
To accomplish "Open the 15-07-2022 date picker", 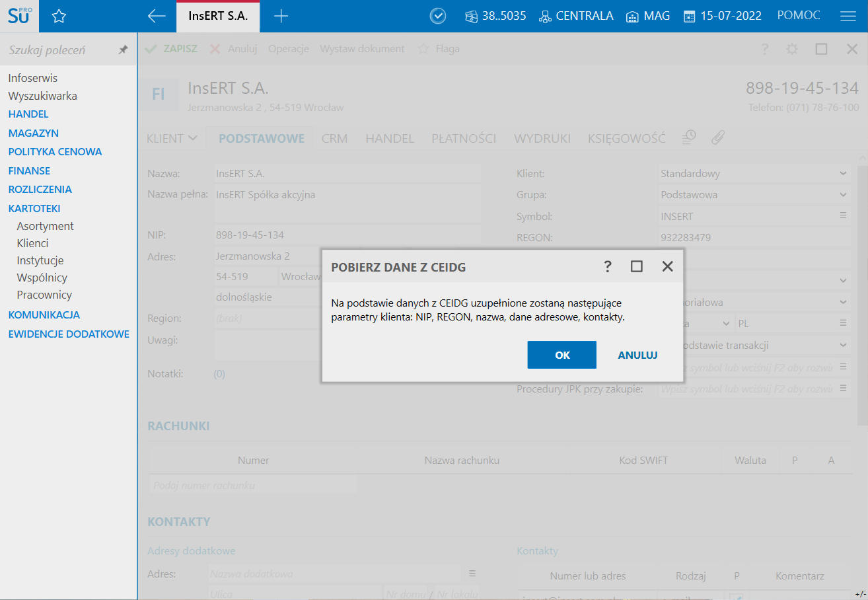I will click(723, 16).
